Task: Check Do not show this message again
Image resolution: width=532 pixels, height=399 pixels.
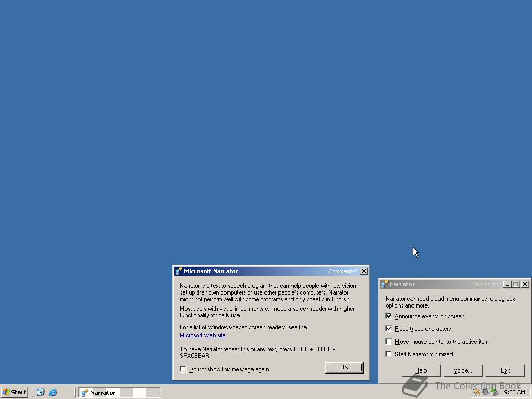Action: (183, 369)
